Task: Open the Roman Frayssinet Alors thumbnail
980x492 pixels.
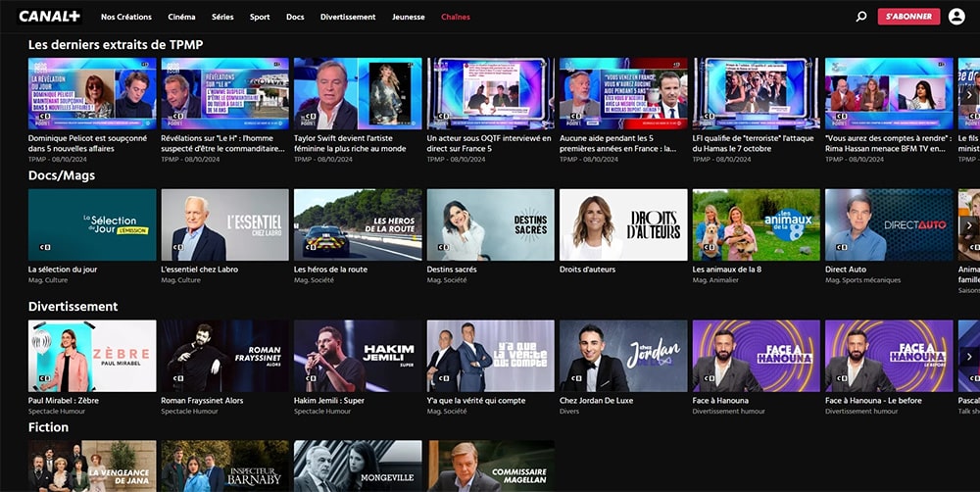Action: (x=225, y=357)
